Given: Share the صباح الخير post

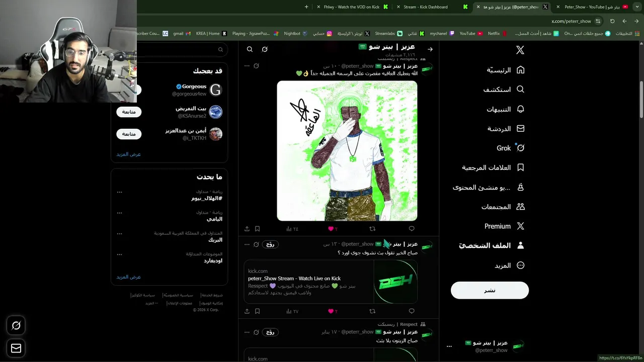Looking at the screenshot, I should coord(247,311).
